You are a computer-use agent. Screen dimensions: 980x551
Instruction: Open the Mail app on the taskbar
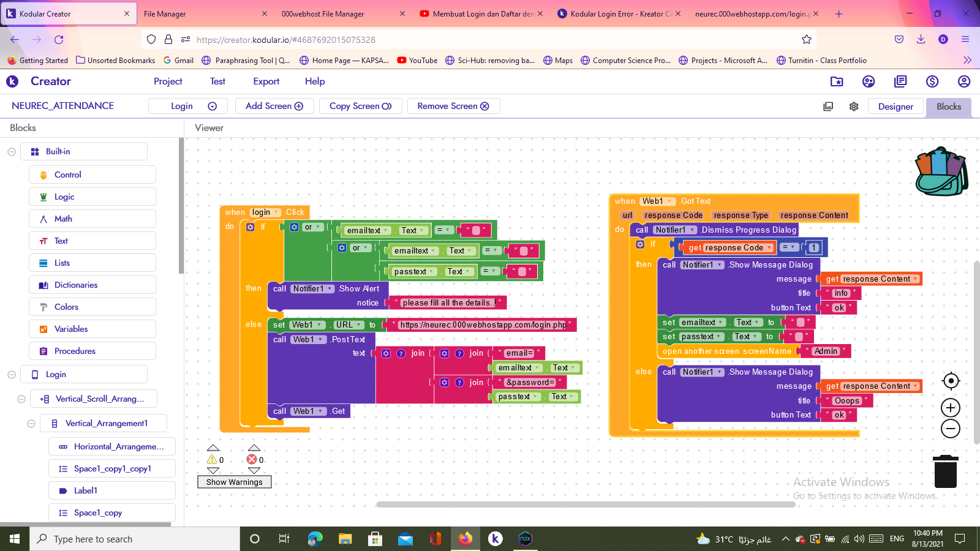click(405, 539)
